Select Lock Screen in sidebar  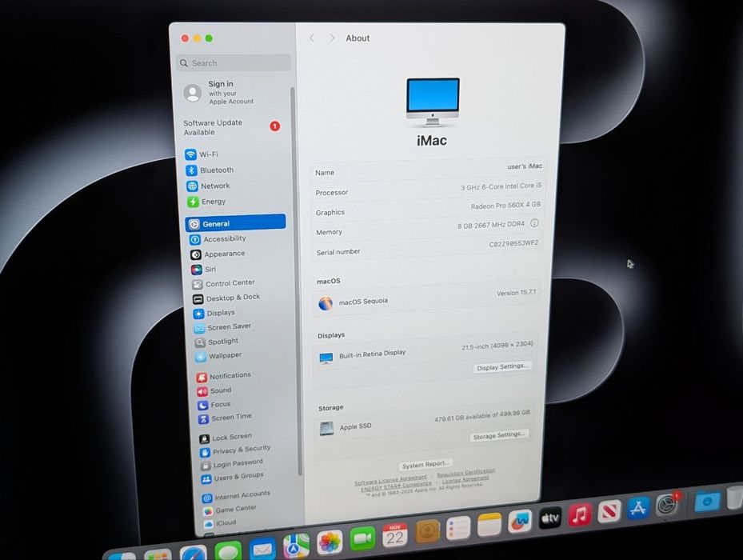tap(226, 437)
